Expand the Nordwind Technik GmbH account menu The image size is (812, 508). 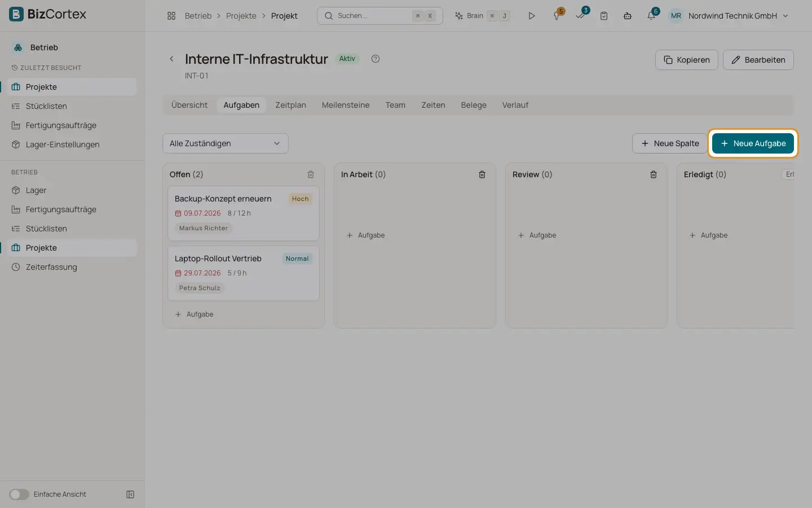point(738,16)
